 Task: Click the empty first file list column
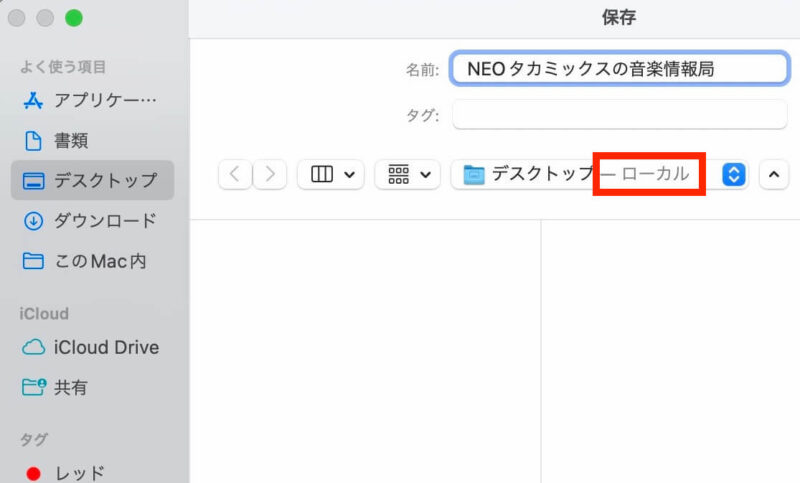pyautogui.click(x=365, y=350)
